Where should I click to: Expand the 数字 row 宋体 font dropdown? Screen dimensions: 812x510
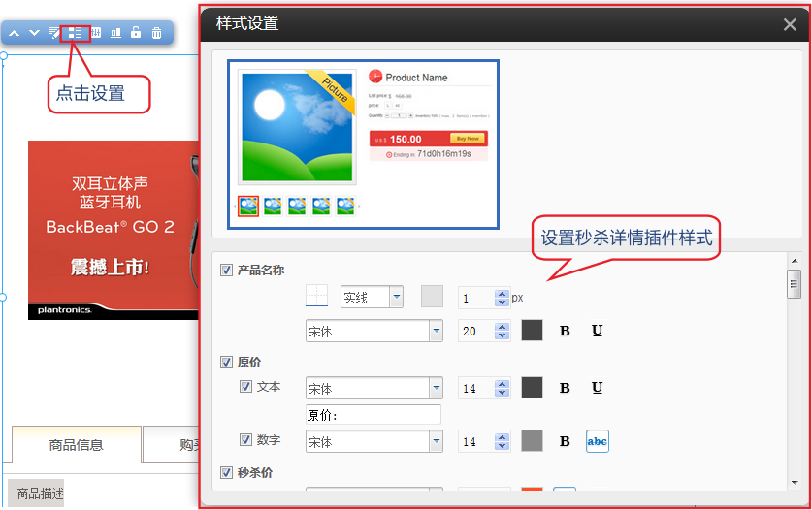click(x=436, y=442)
